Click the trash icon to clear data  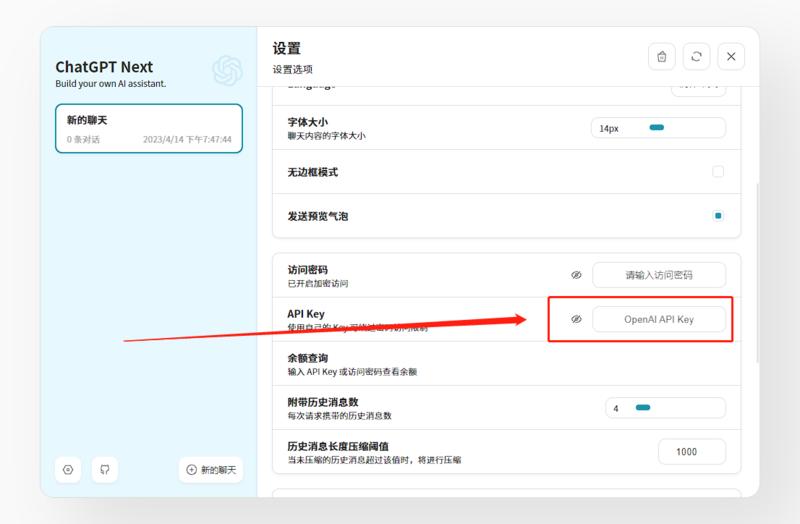[x=661, y=57]
